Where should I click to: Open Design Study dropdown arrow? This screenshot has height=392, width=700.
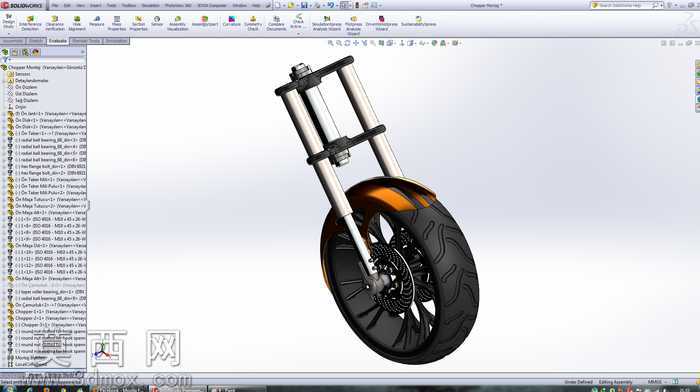(x=8, y=33)
